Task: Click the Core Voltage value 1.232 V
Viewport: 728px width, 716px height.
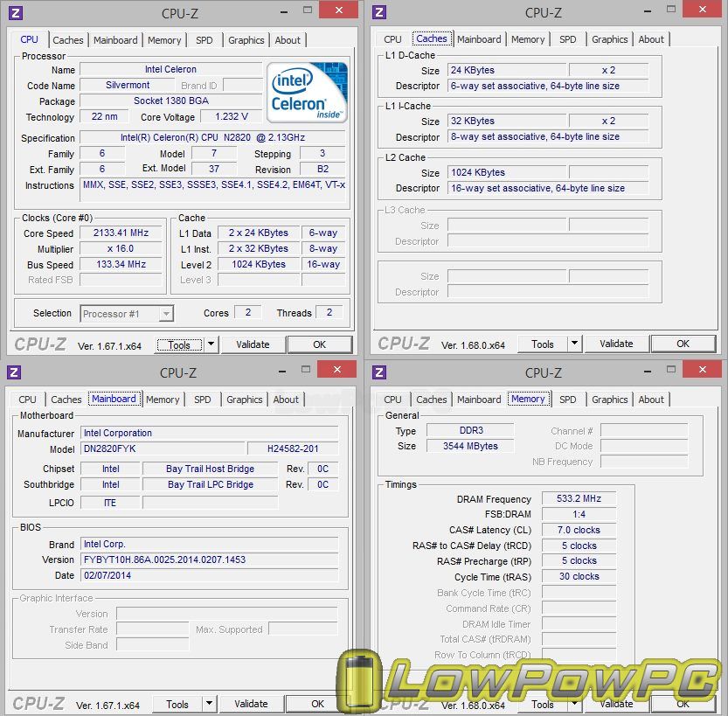Action: point(232,116)
